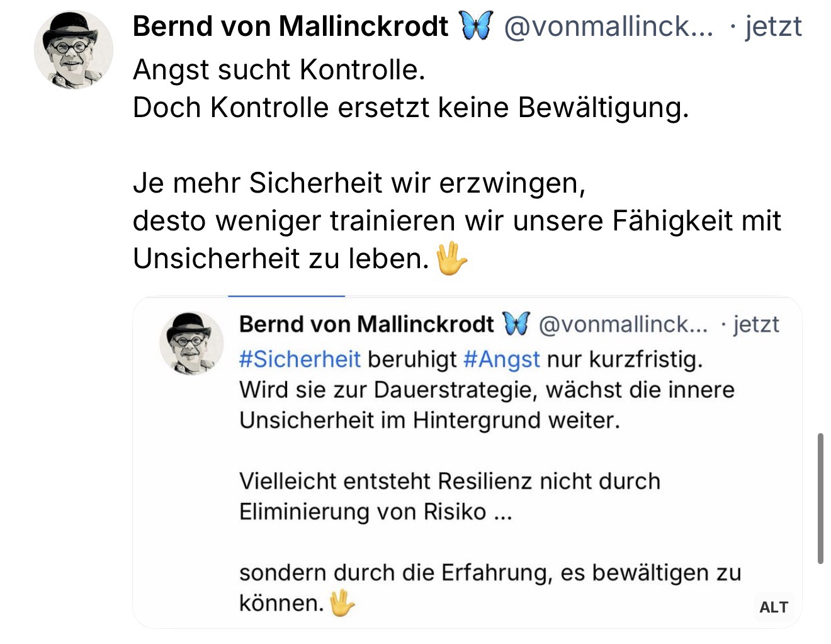831x644 pixels.
Task: Click the 'jetzt' timestamp in the quoted post
Action: (756, 324)
